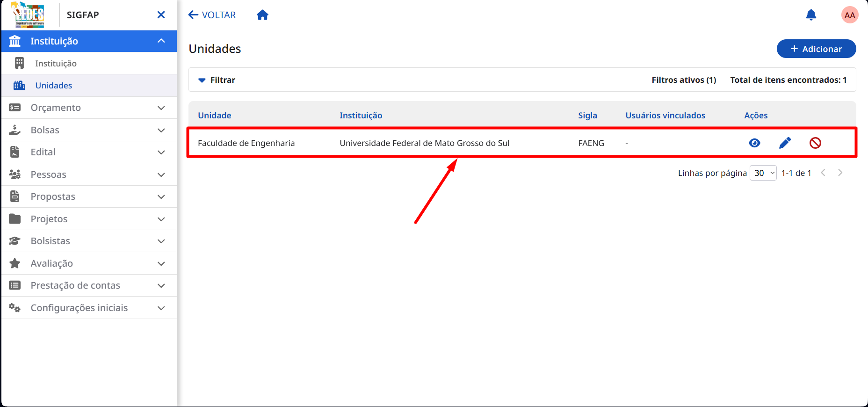Select the Unidades submenu item
Screen dimensions: 868x407
point(89,86)
